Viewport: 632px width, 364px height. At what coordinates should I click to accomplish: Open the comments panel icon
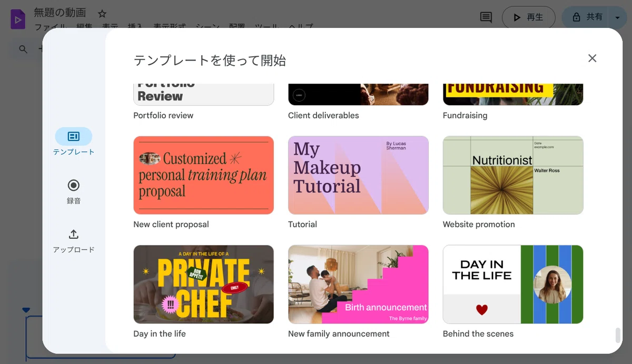pyautogui.click(x=486, y=17)
